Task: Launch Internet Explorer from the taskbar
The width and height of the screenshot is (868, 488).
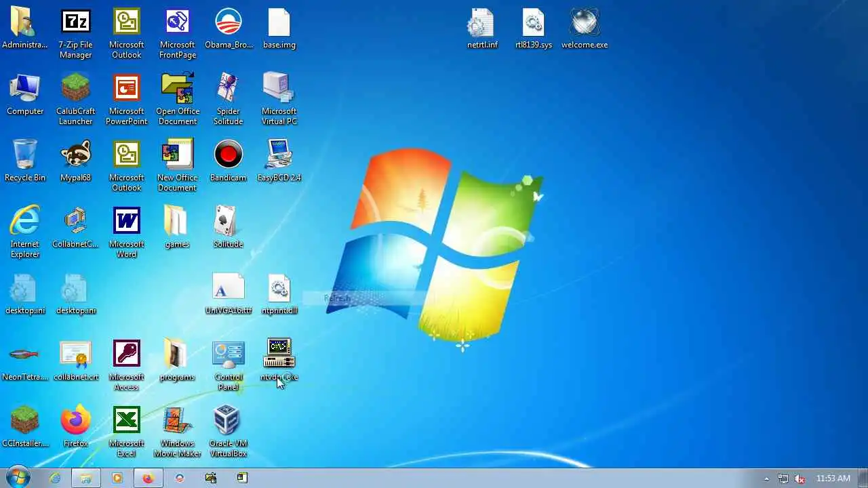Action: click(55, 478)
